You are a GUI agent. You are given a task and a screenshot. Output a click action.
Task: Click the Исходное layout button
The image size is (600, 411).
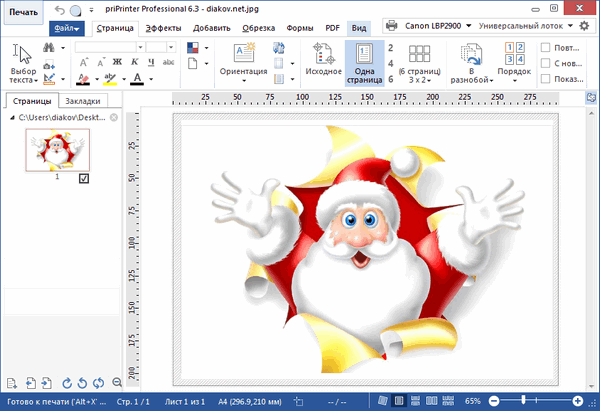pyautogui.click(x=323, y=60)
